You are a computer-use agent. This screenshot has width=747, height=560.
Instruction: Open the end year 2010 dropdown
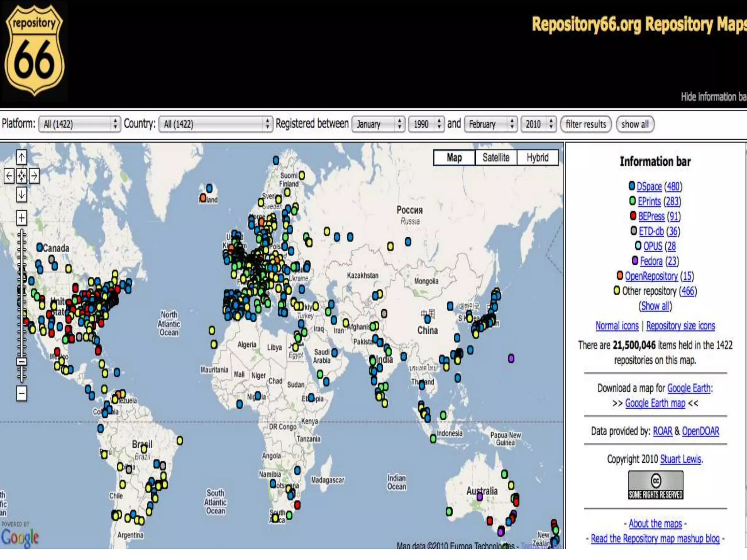pyautogui.click(x=539, y=124)
